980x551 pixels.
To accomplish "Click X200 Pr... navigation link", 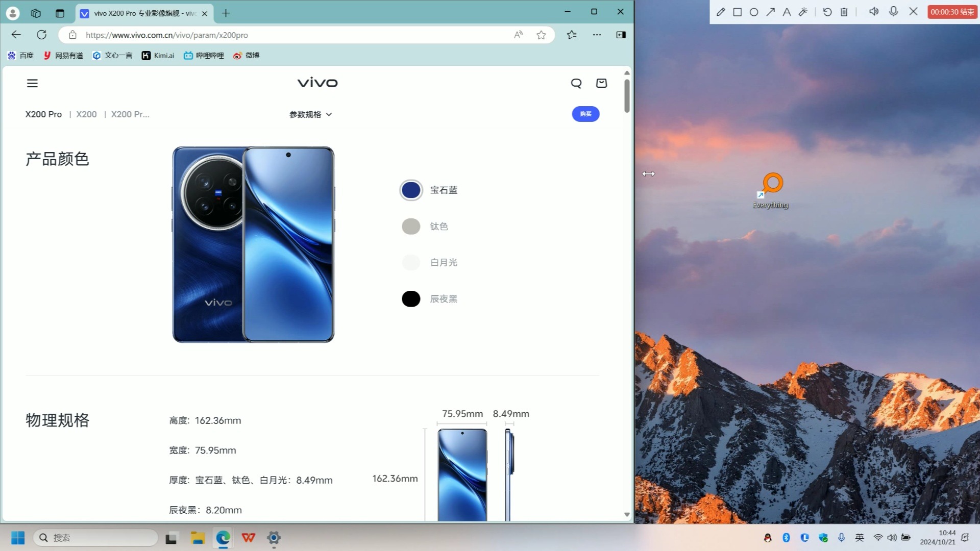I will tap(131, 114).
